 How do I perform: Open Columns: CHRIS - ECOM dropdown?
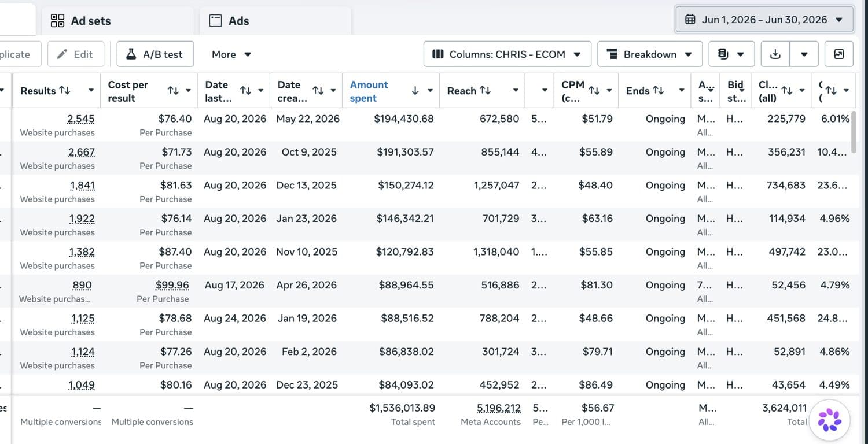[507, 54]
